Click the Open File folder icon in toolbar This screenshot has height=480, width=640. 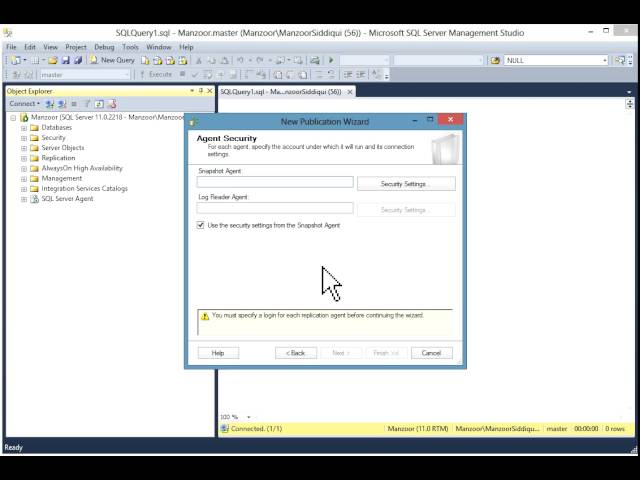pyautogui.click(x=53, y=60)
